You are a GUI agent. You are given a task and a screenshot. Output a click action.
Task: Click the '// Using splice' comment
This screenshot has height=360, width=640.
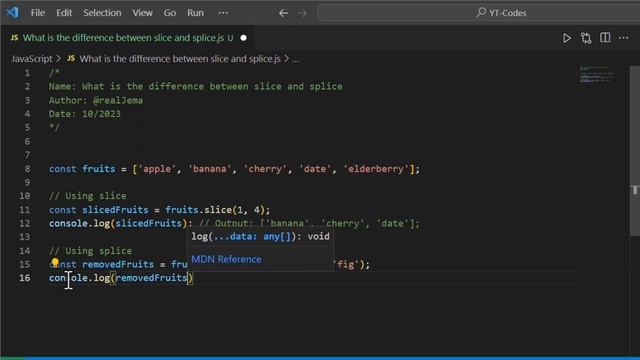91,251
